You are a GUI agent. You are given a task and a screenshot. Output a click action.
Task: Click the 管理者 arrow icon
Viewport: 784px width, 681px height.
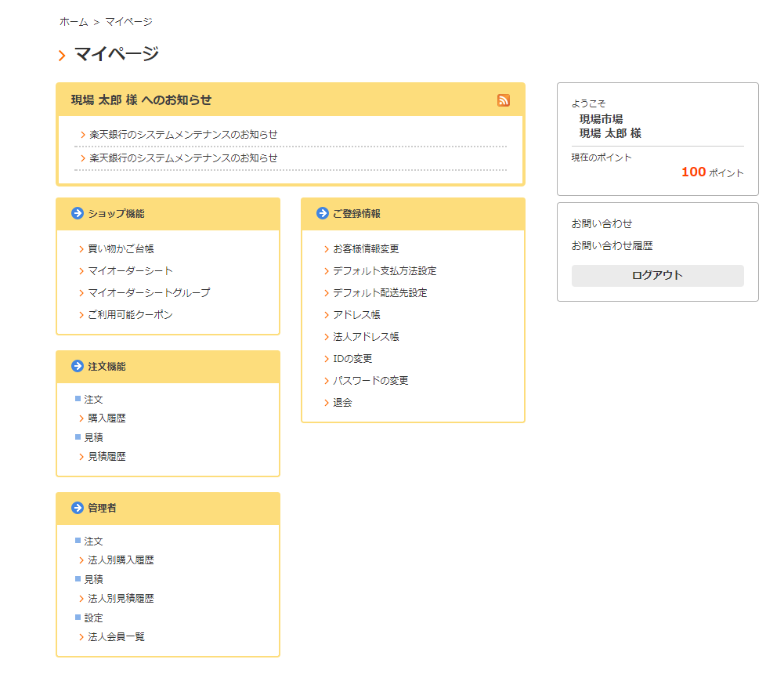coord(78,508)
